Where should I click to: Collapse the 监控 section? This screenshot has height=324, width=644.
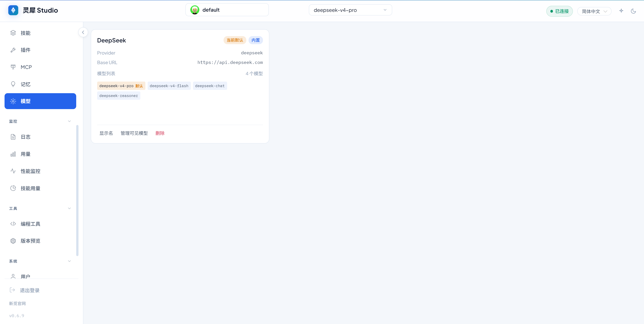pos(69,121)
